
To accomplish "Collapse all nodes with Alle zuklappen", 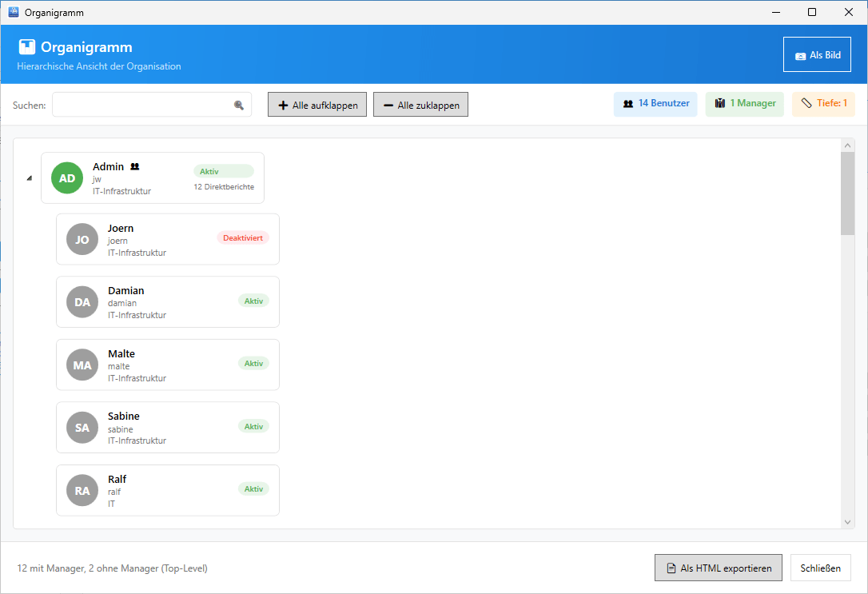I will pos(420,105).
